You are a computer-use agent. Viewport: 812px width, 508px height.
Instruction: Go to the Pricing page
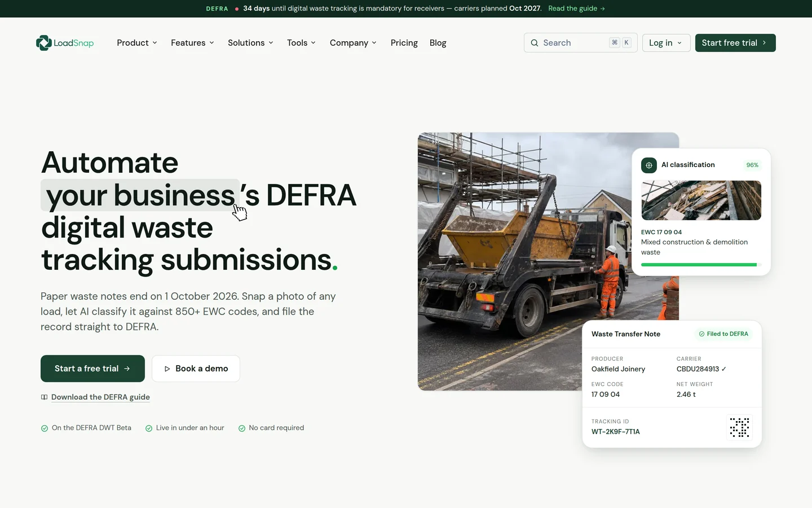pos(404,43)
